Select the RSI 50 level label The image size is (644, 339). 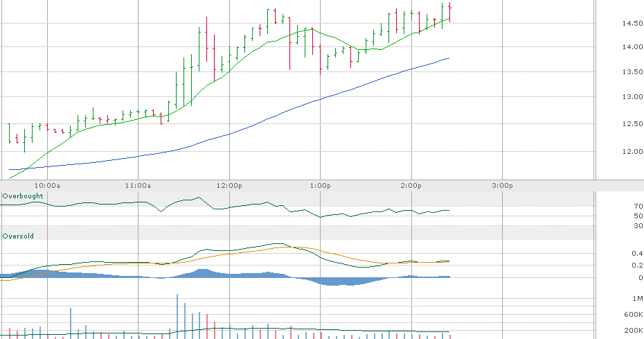click(x=638, y=216)
